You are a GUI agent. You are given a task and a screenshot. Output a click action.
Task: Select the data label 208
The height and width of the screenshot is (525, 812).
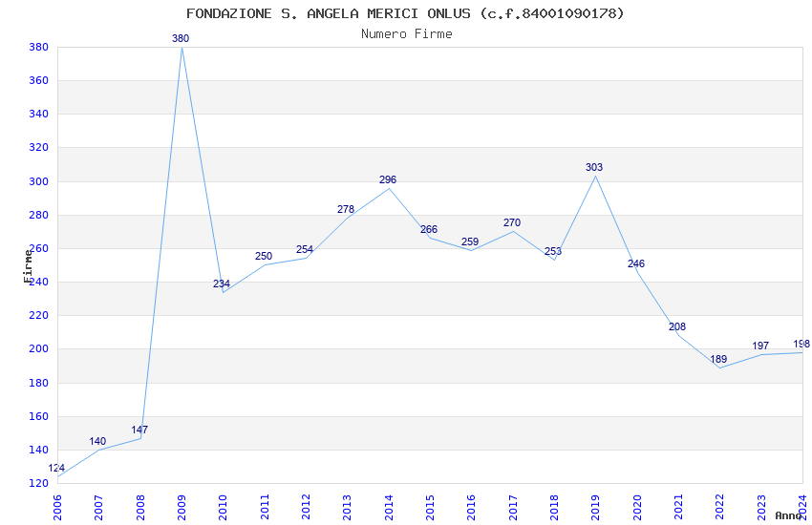[677, 326]
